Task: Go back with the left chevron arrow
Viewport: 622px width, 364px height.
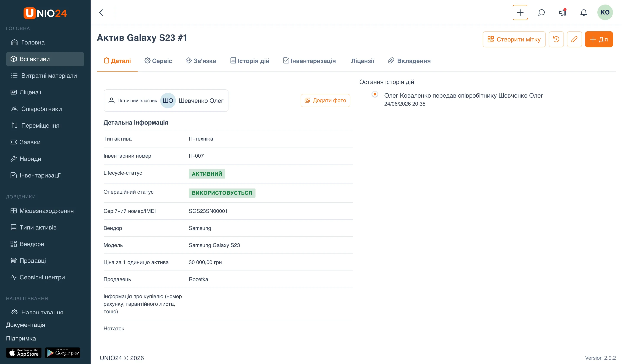Action: click(101, 13)
